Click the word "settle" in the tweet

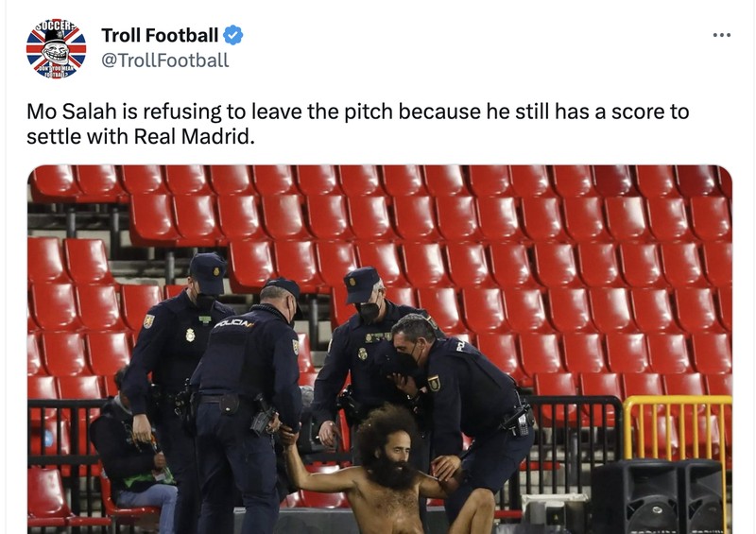click(54, 136)
